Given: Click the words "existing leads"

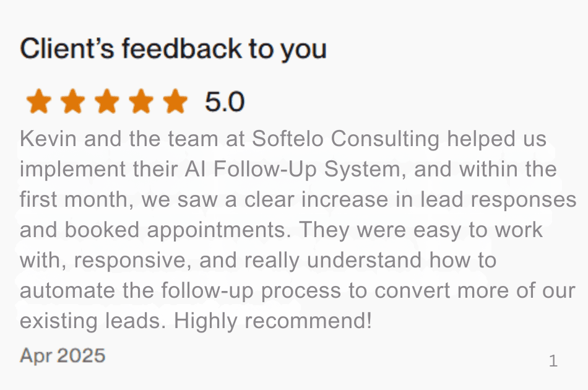Looking at the screenshot, I should [91, 321].
